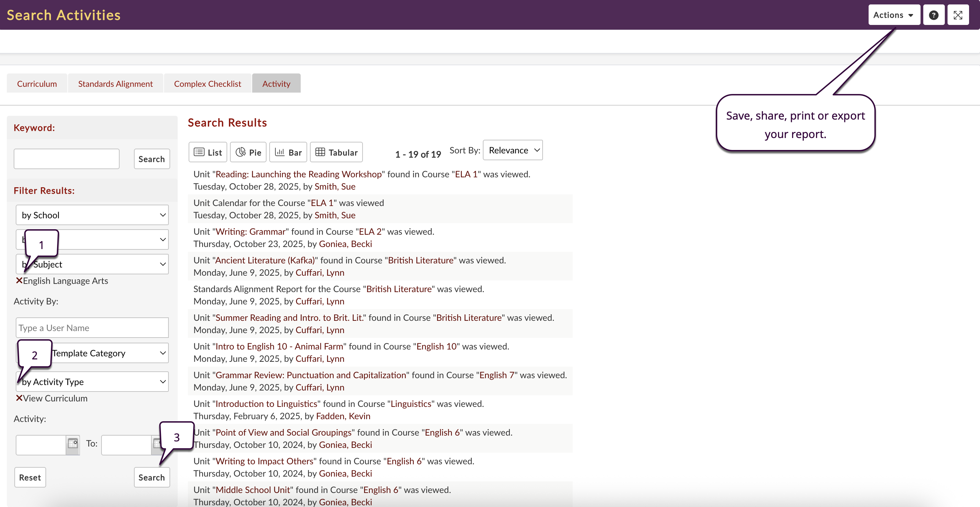
Task: Switch to Standards Alignment tab
Action: pyautogui.click(x=115, y=84)
